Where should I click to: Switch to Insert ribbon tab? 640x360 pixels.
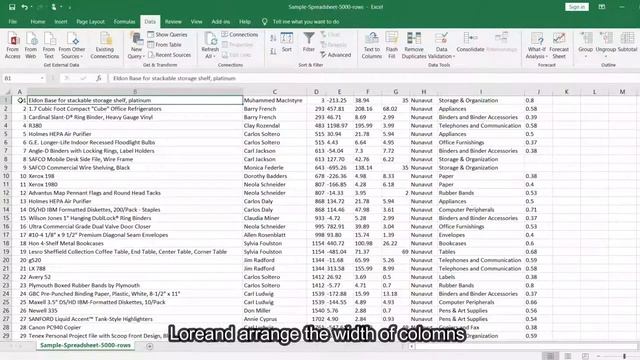point(61,22)
